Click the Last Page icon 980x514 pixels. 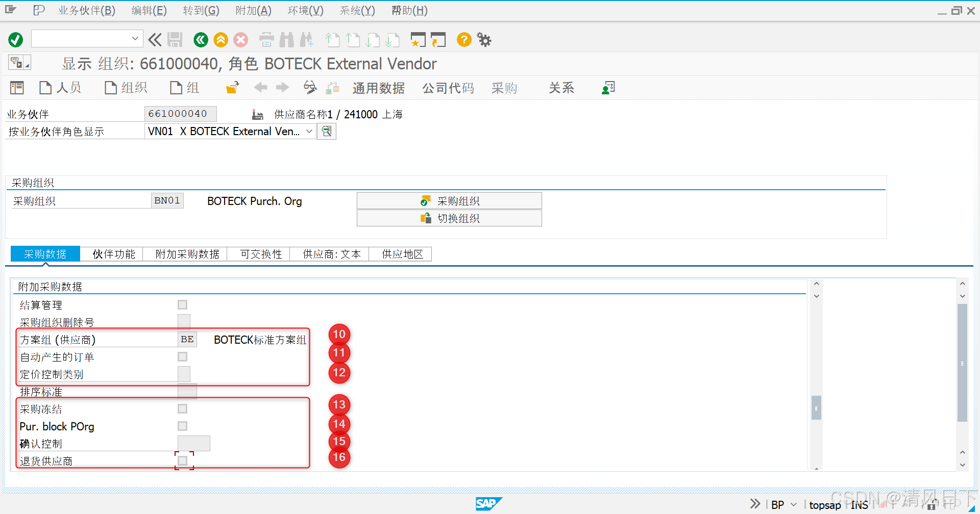tap(393, 40)
